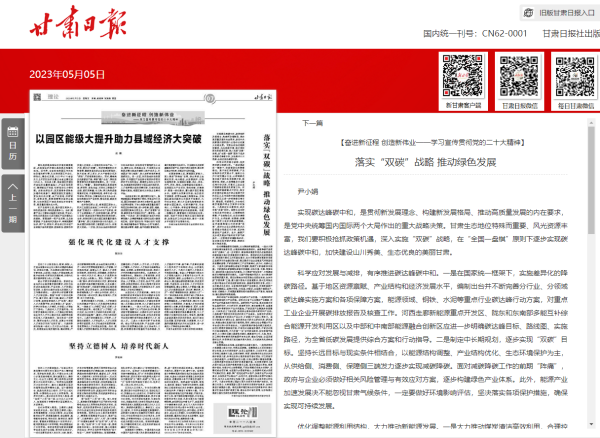
Task: Click the scrollbar down arrow in article panel
Action: (591, 424)
